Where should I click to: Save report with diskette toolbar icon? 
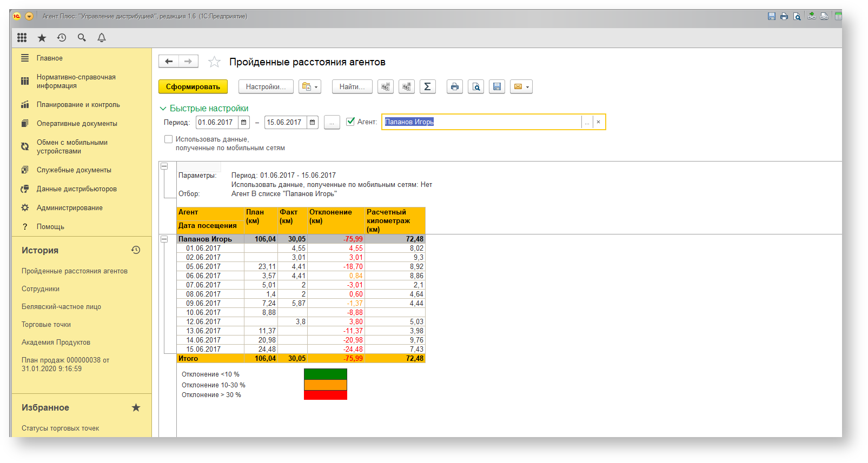point(497,86)
